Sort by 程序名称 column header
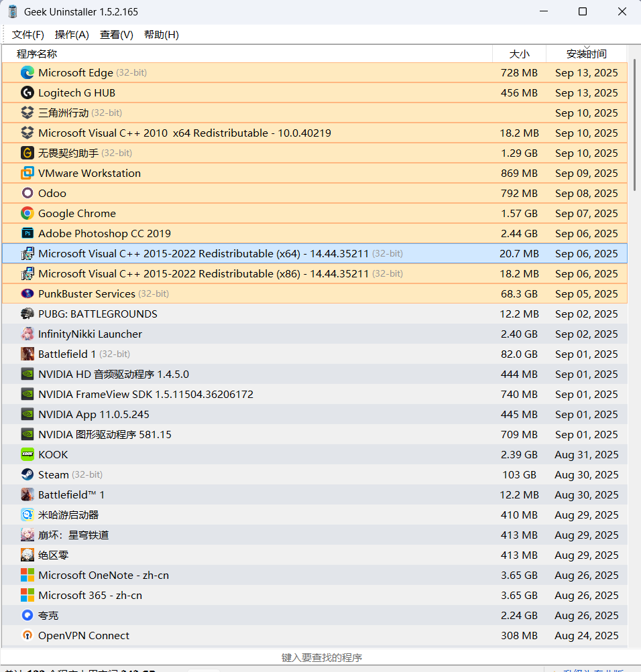The height and width of the screenshot is (672, 641). click(x=37, y=54)
